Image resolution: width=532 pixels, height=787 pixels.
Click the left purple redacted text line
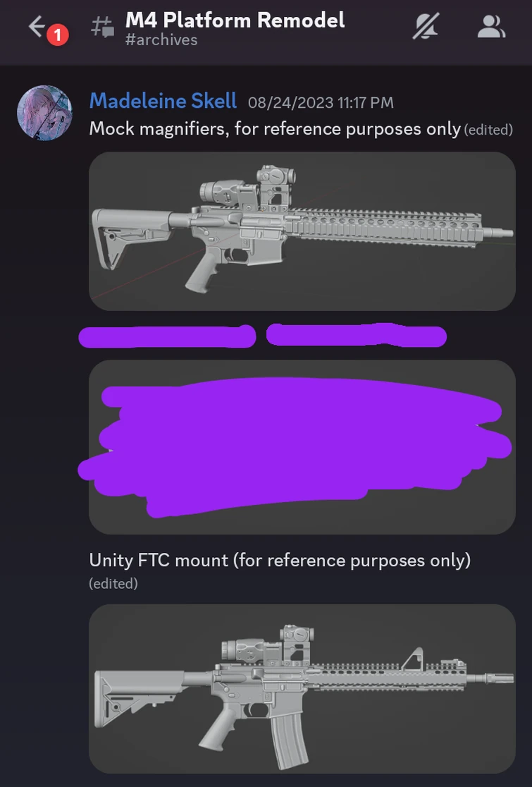[x=167, y=336]
